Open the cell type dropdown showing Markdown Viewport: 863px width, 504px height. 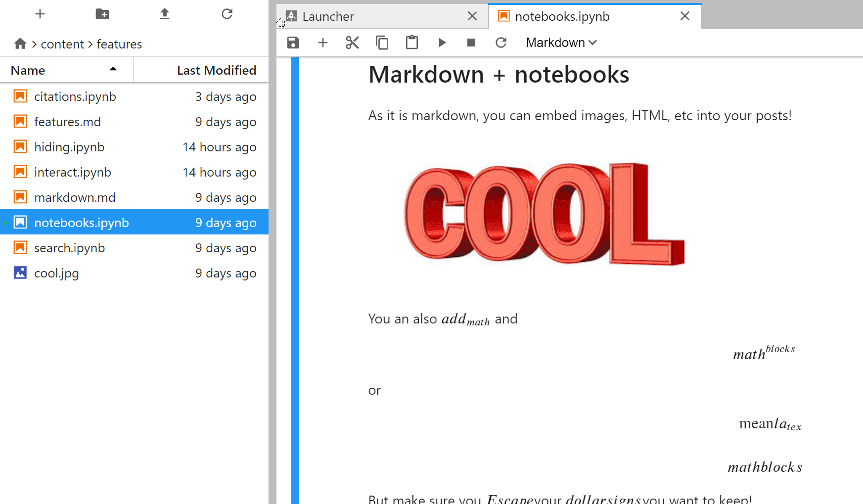coord(560,43)
